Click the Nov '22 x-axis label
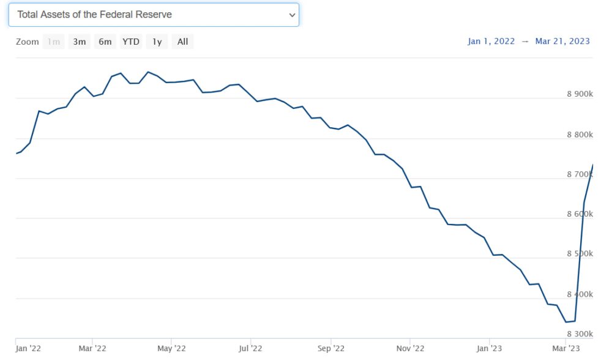This screenshot has height=364, width=612. [x=410, y=348]
